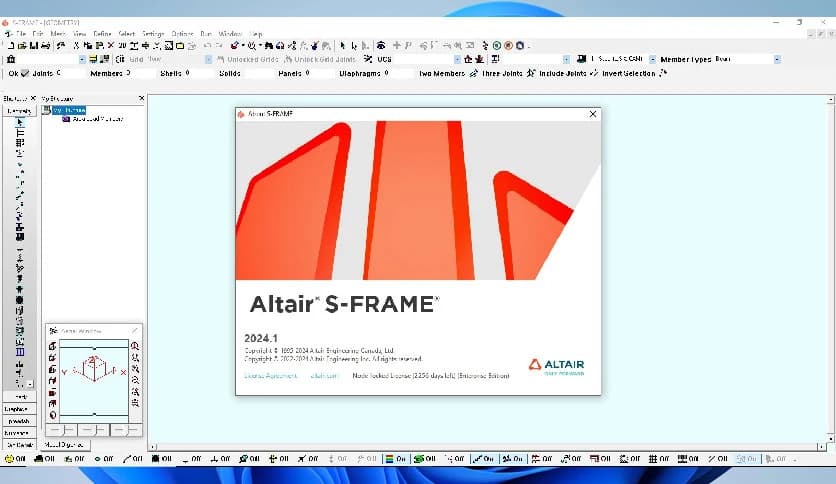Toggle the 2D view toolbar button

[122, 46]
